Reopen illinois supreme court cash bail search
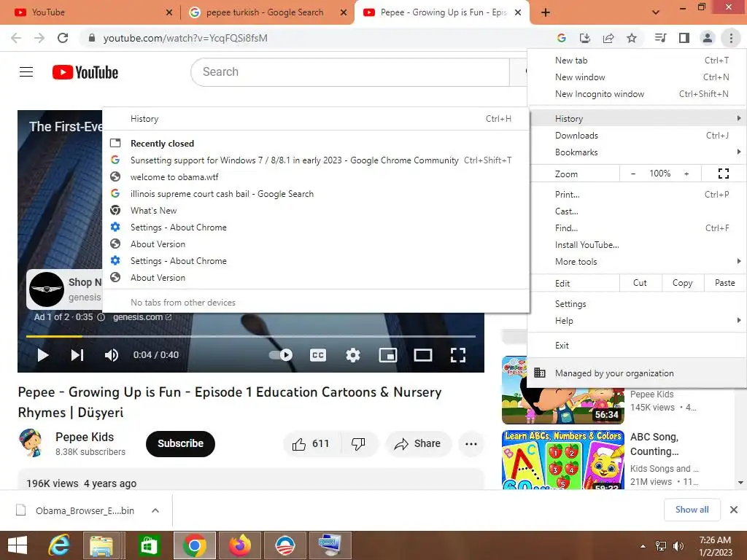 point(316,194)
